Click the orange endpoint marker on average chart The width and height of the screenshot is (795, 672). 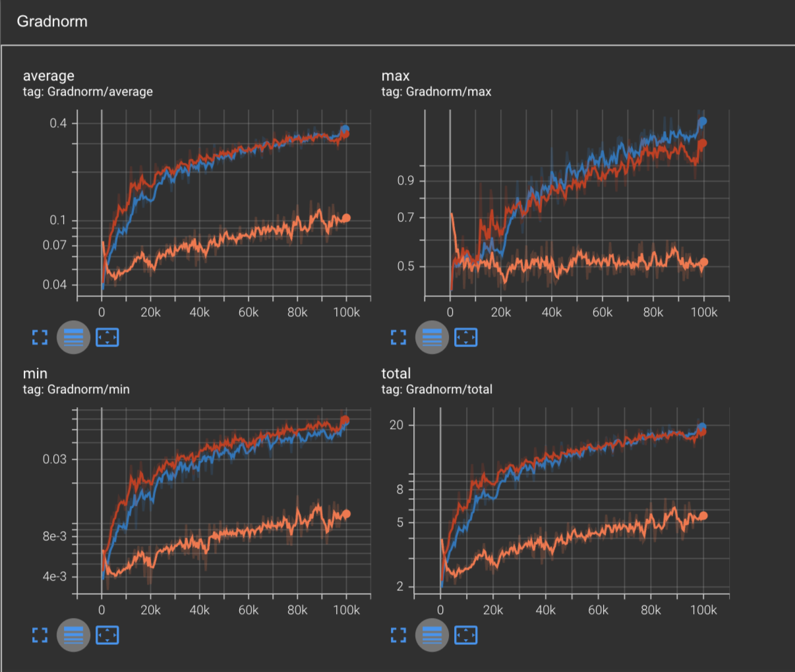(x=346, y=217)
